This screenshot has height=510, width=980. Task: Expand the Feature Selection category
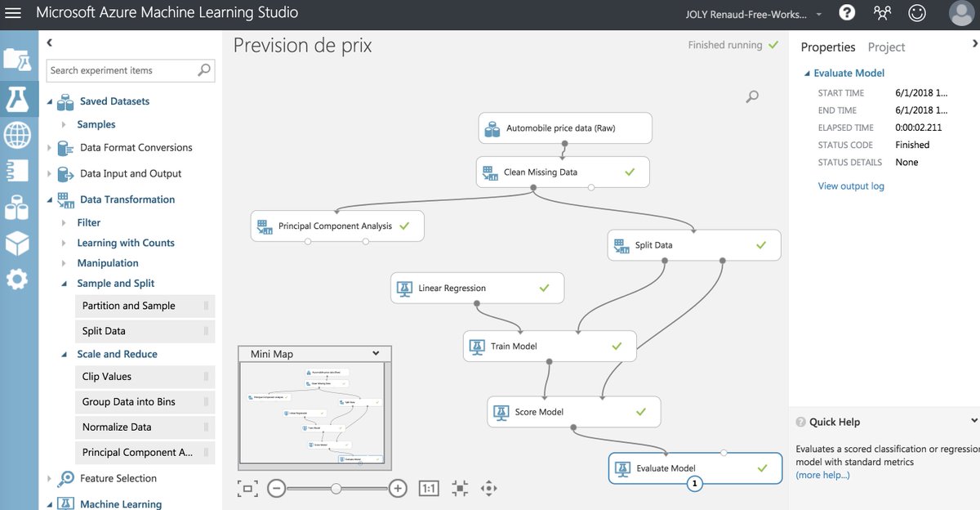coord(49,478)
